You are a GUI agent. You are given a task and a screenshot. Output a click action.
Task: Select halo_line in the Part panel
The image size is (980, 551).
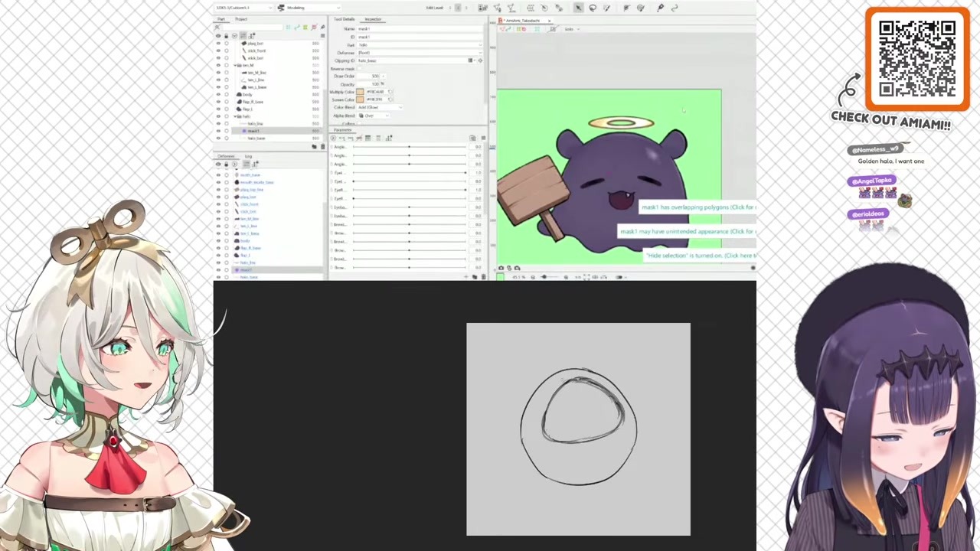coord(254,123)
